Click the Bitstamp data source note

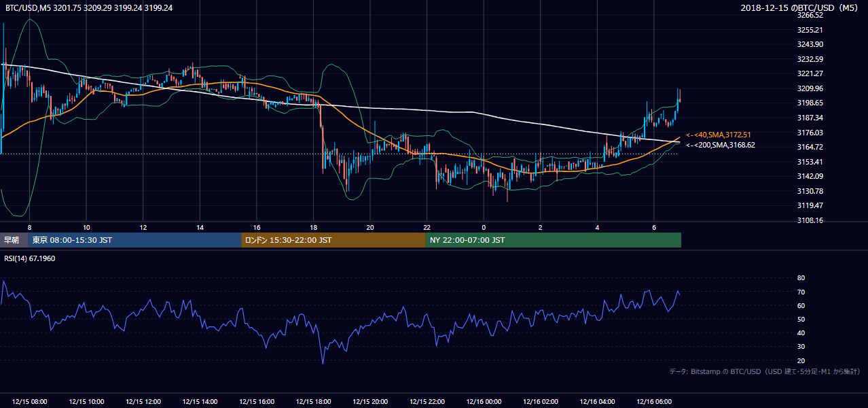tap(765, 372)
